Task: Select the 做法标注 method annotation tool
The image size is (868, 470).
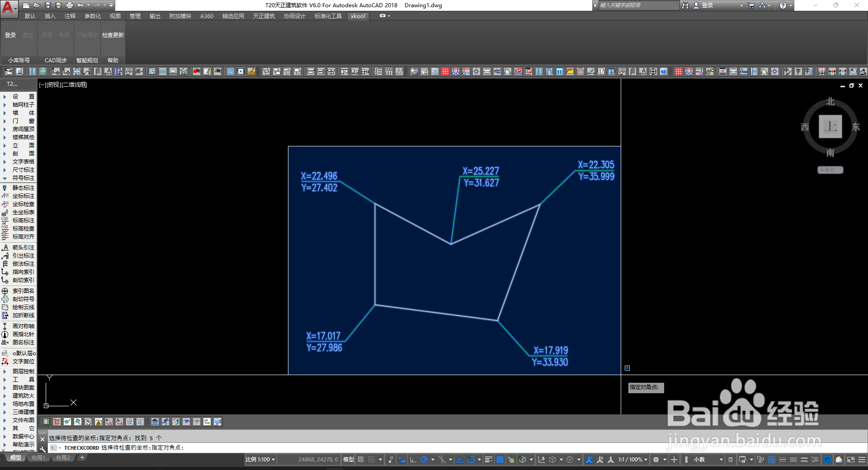Action: click(x=18, y=264)
